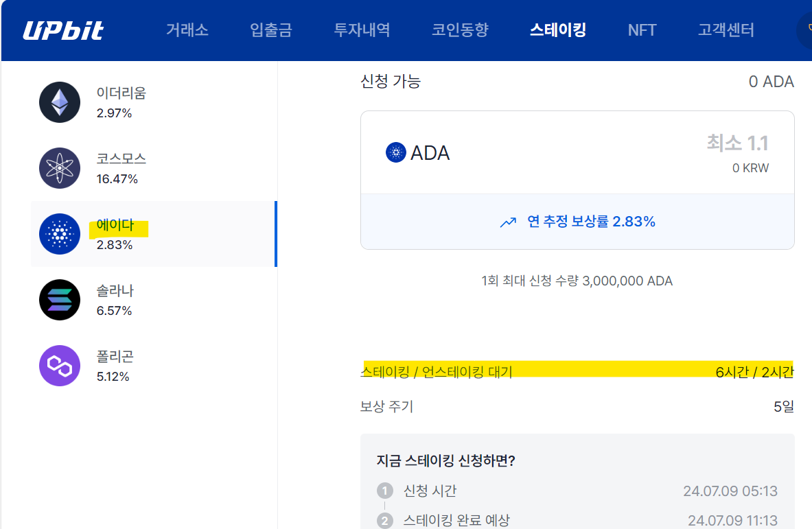Click the Ethereum coin icon
The image size is (812, 529).
[x=60, y=102]
